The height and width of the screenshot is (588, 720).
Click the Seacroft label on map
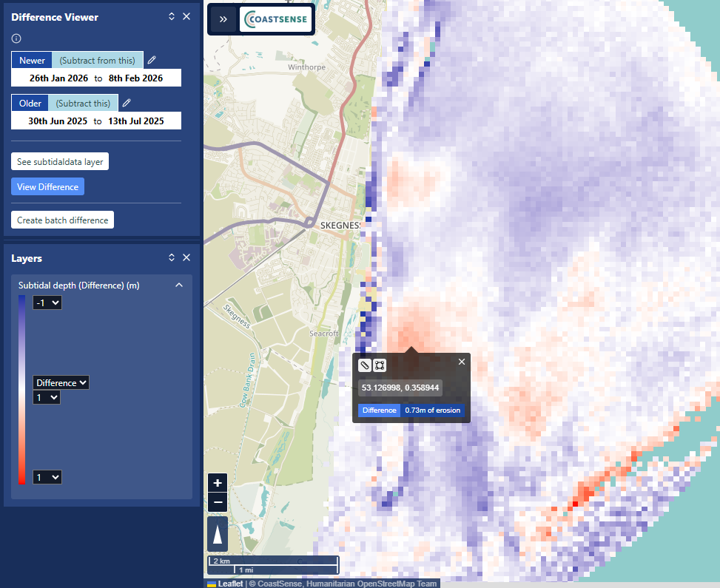[x=323, y=334]
